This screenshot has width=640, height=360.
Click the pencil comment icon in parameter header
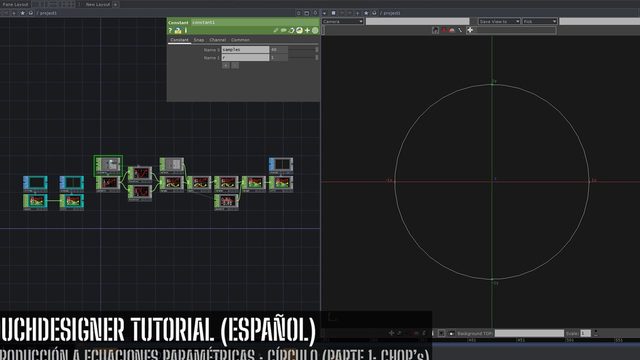(x=276, y=30)
